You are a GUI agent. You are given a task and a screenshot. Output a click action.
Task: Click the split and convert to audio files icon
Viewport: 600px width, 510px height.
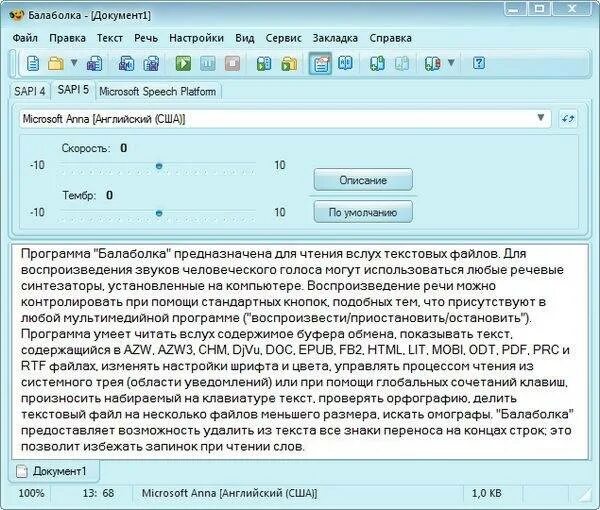(x=151, y=63)
